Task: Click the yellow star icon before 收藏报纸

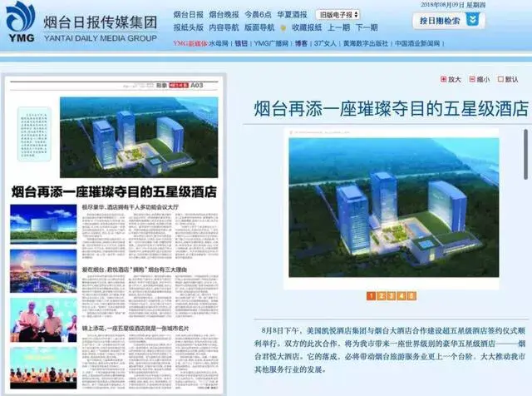Action: click(x=283, y=28)
